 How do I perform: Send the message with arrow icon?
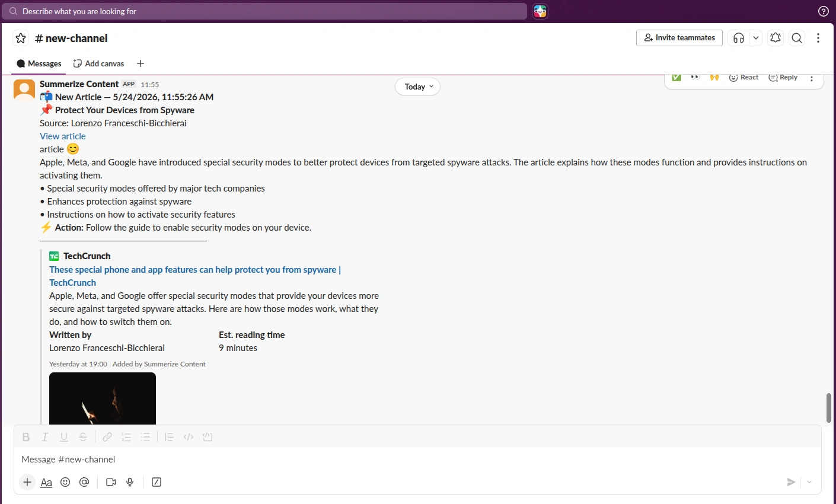click(x=791, y=482)
